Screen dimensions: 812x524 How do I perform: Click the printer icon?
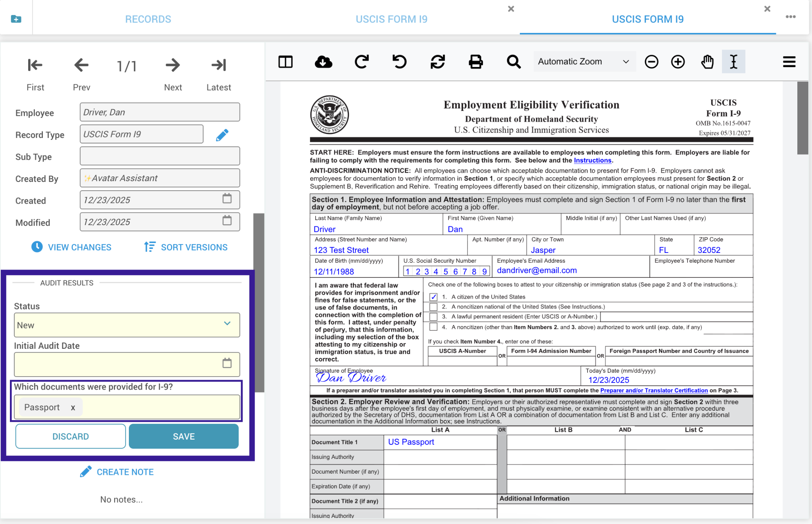pos(475,62)
